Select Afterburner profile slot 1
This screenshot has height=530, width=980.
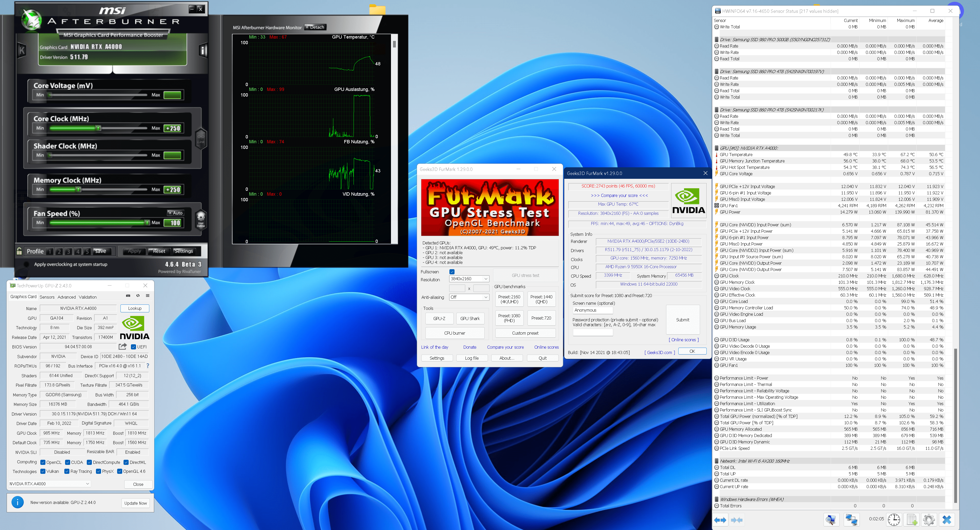pyautogui.click(x=50, y=251)
